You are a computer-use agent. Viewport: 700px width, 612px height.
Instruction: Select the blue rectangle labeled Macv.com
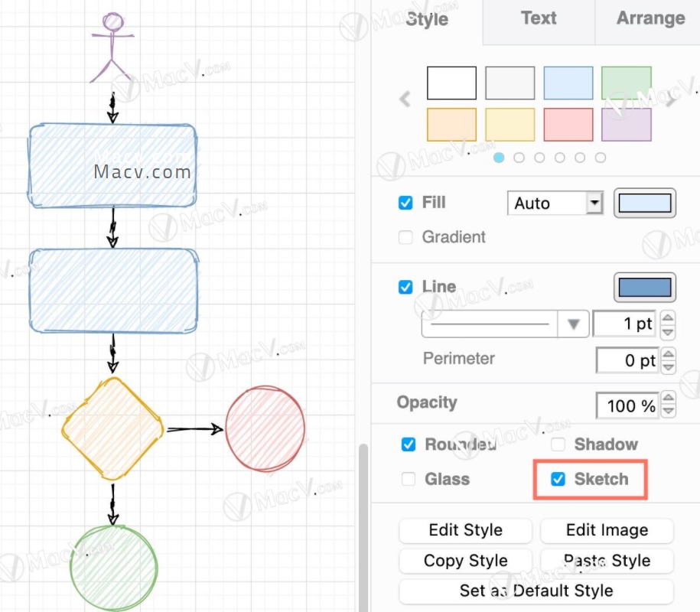[x=112, y=165]
